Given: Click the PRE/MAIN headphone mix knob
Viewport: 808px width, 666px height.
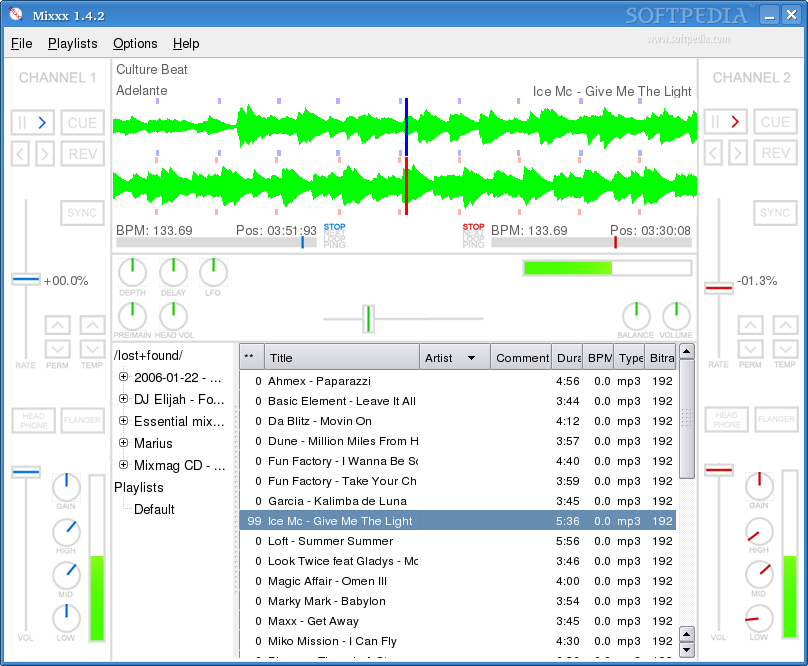Looking at the screenshot, I should coord(132,316).
